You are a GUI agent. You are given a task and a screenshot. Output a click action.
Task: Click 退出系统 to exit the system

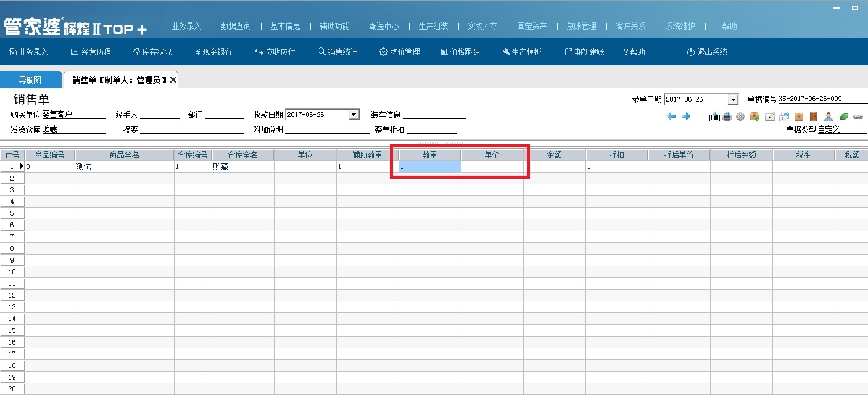(x=707, y=52)
